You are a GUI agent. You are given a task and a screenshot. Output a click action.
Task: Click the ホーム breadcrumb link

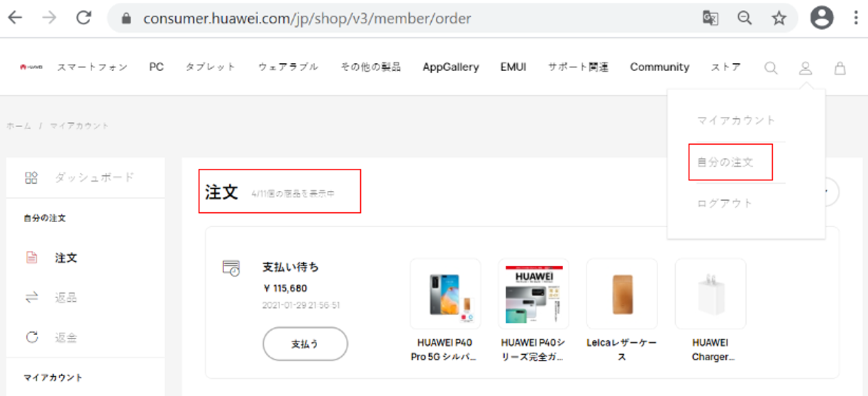(x=18, y=126)
